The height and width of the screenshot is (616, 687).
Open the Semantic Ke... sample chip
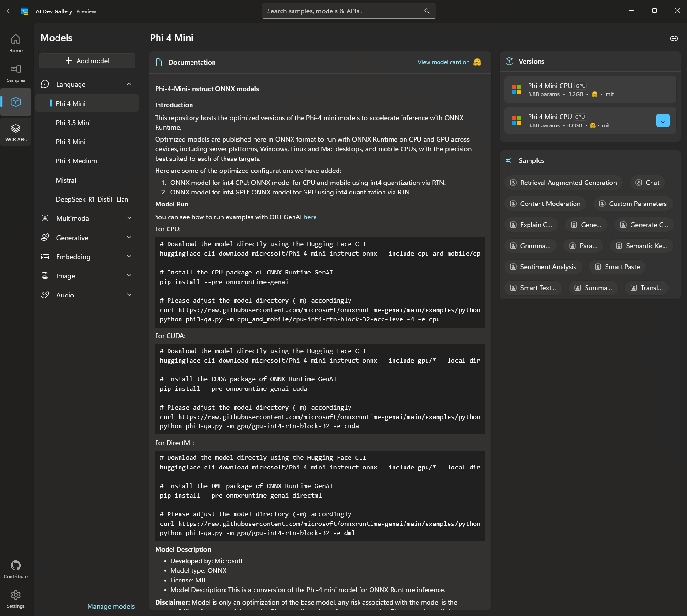[642, 246]
